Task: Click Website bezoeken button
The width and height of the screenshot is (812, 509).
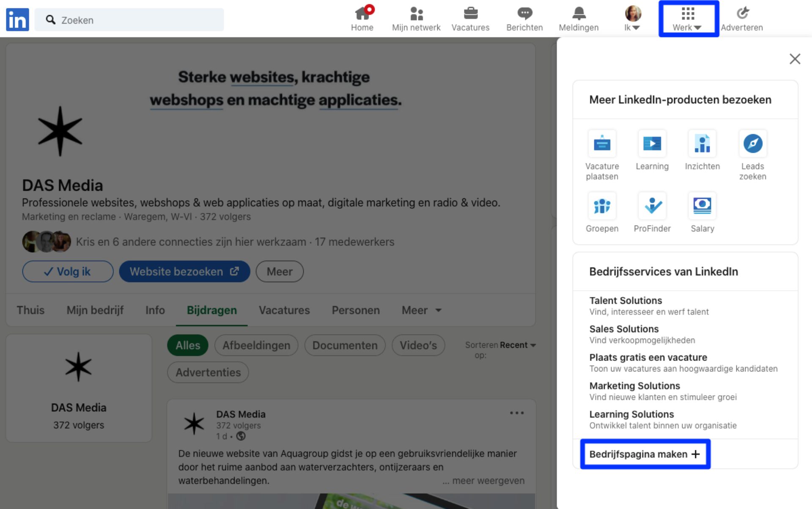Action: (184, 272)
